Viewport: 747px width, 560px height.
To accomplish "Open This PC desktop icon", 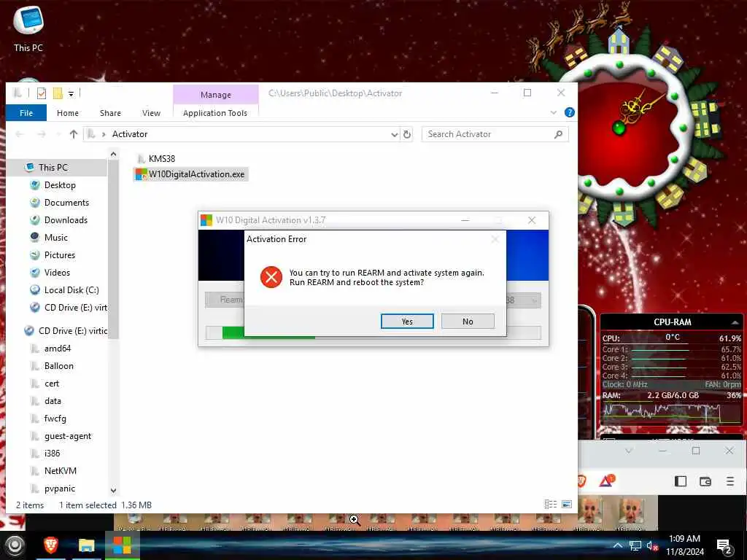I will (x=28, y=27).
